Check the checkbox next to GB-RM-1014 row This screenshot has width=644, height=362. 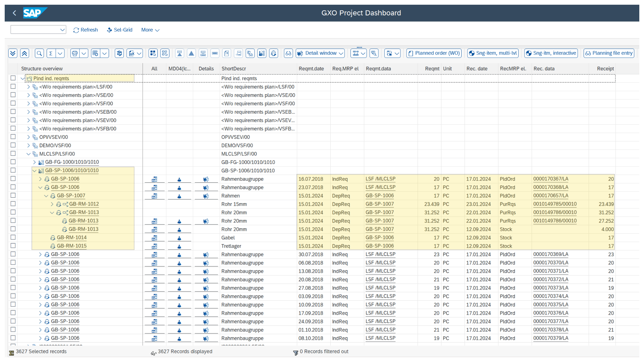13,237
